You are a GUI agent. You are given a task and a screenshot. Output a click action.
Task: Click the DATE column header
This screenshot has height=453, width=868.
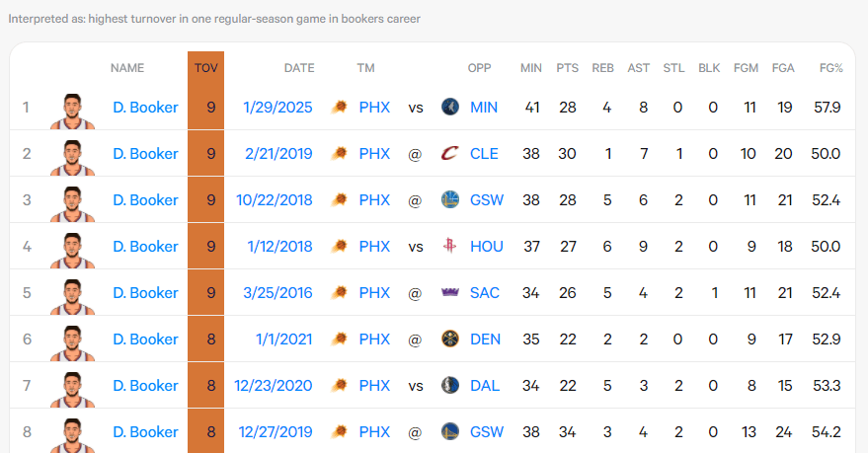pos(299,68)
